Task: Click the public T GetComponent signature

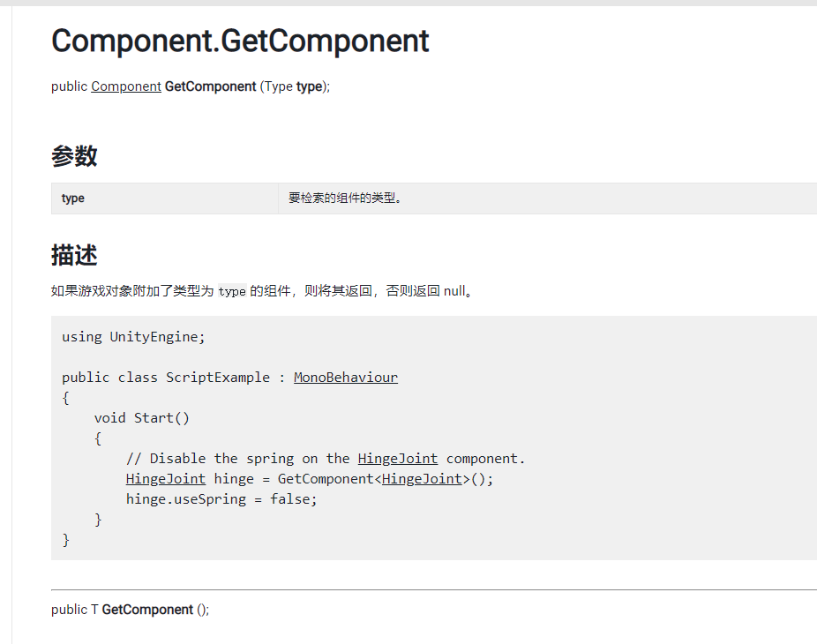Action: pyautogui.click(x=131, y=610)
